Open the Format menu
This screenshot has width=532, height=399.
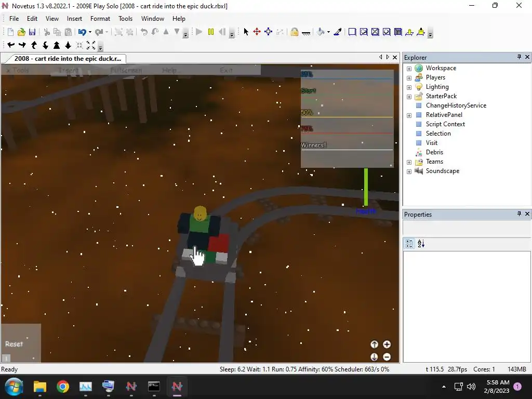100,19
